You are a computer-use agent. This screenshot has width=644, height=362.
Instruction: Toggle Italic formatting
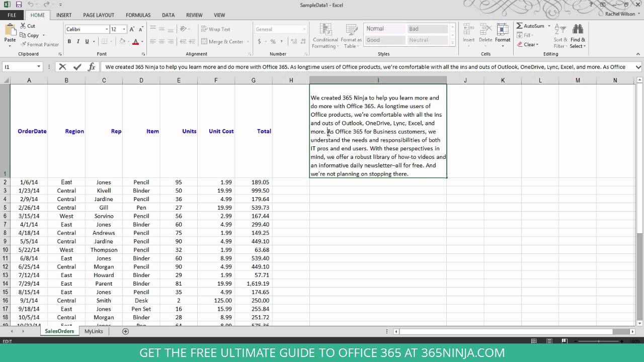(78, 42)
